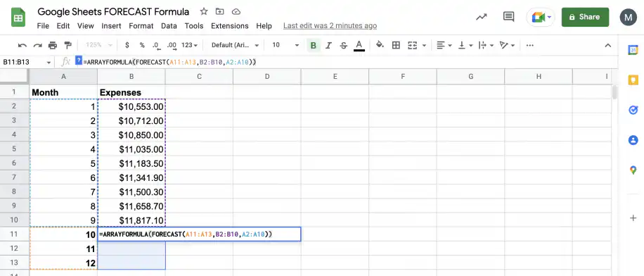The image size is (644, 276).
Task: Open the Insert menu
Action: point(111,26)
